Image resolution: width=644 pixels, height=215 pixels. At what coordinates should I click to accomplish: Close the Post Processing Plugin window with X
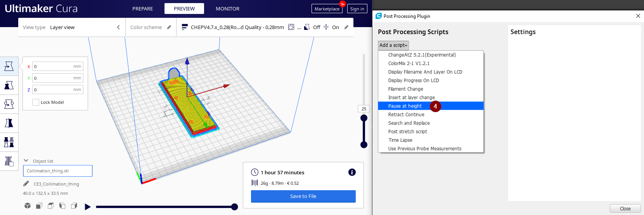pos(638,16)
